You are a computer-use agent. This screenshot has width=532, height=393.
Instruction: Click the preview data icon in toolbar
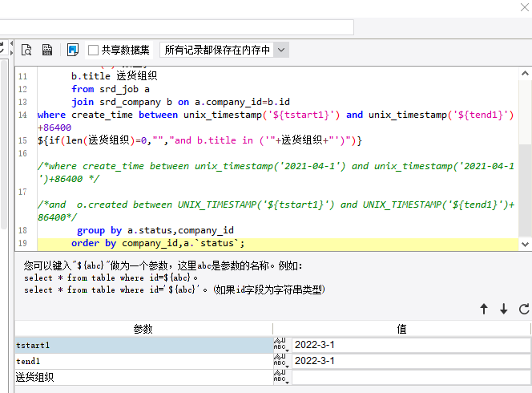(26, 50)
